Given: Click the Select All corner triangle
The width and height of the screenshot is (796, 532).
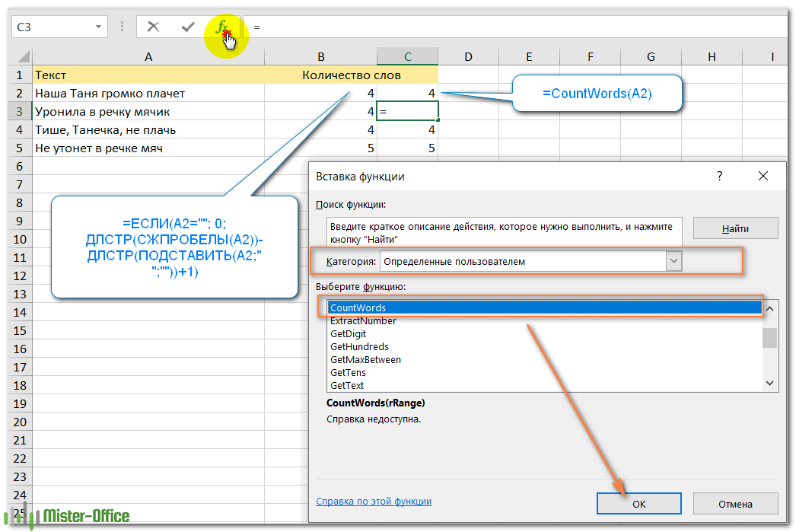Looking at the screenshot, I should pyautogui.click(x=23, y=57).
